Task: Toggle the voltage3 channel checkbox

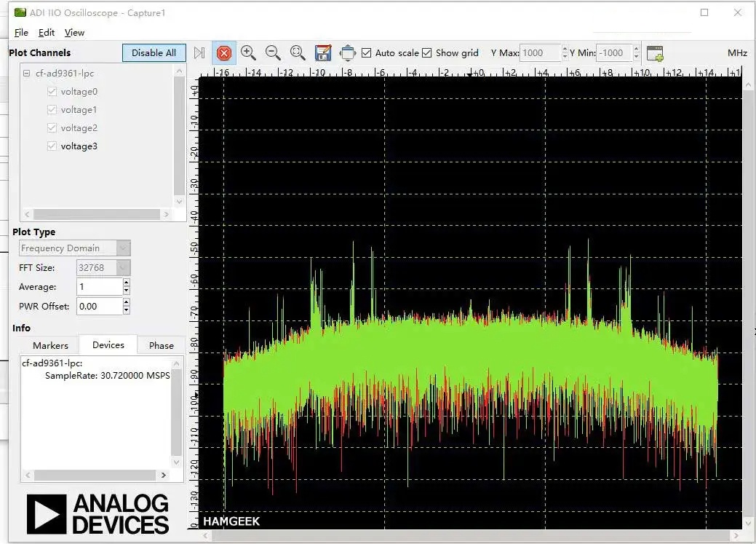Action: pos(52,146)
